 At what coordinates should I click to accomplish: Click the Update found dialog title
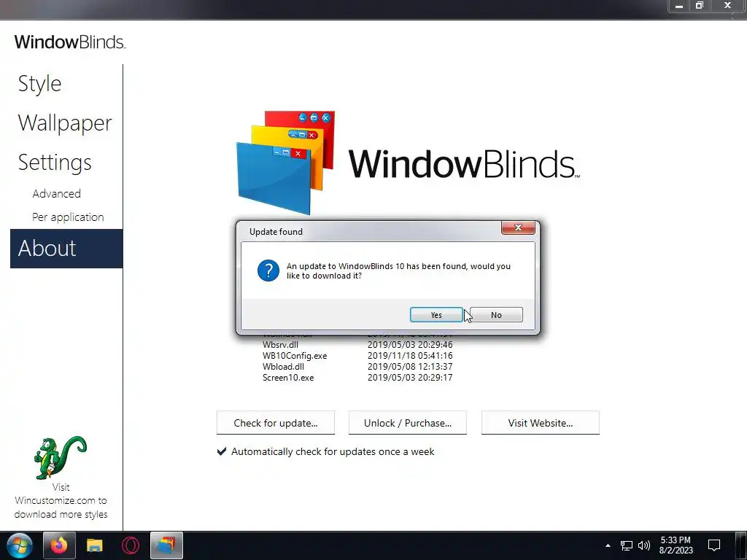pos(276,232)
